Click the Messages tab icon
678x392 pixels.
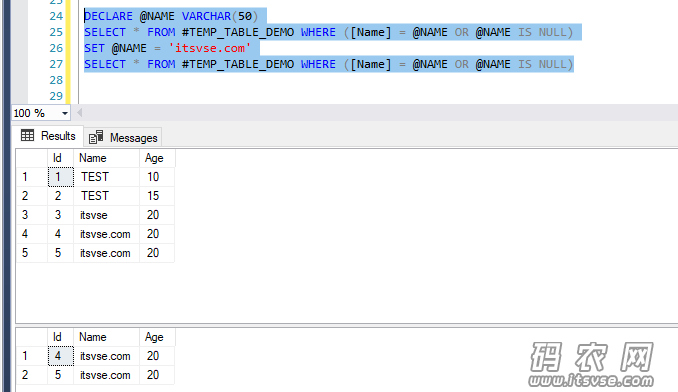click(96, 137)
